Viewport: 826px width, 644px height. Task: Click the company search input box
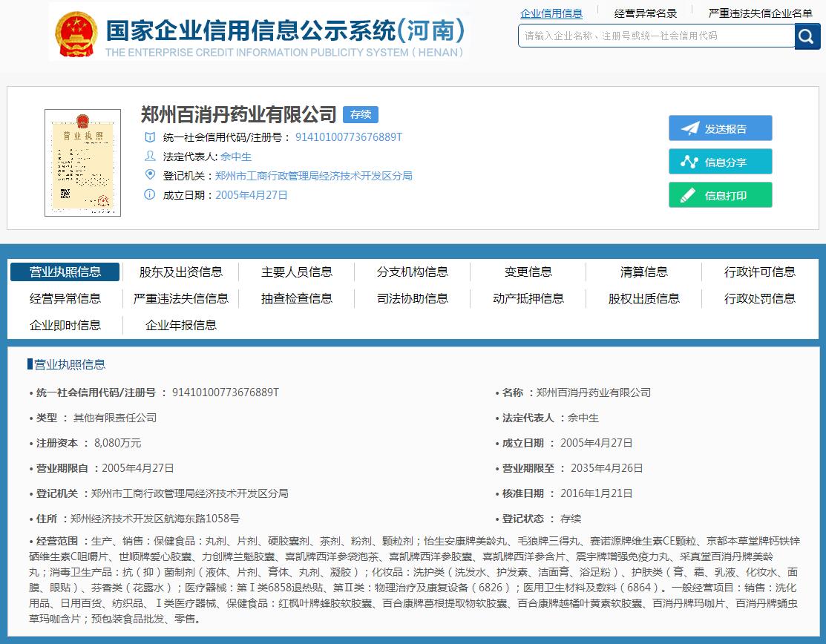(653, 36)
